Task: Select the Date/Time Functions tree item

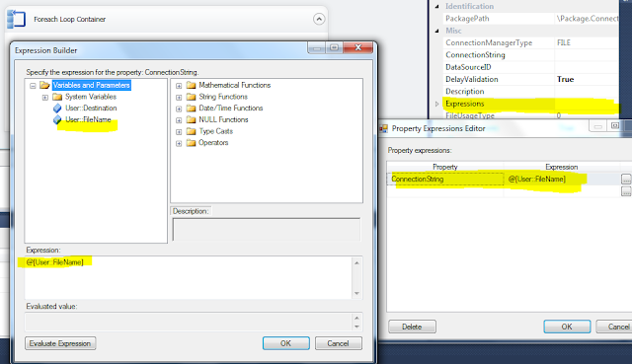Action: [x=230, y=108]
